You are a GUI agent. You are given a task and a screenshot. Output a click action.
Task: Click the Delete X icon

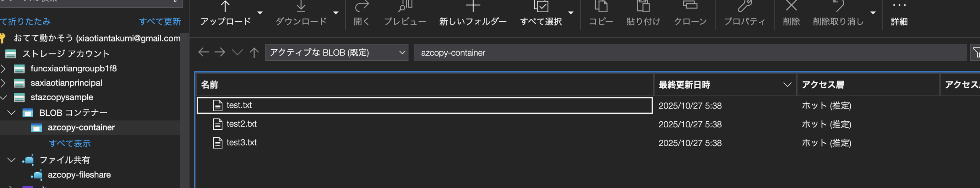[x=791, y=6]
